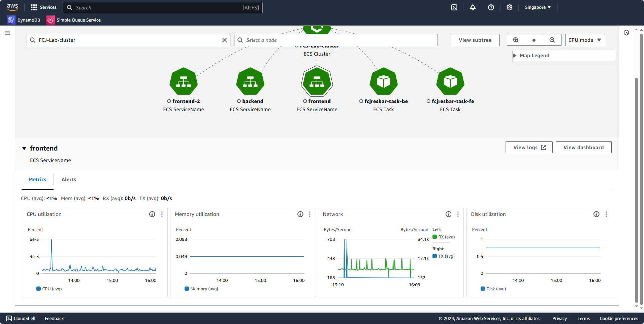The image size is (644, 324).
Task: Focus the Select a node field
Action: point(336,40)
